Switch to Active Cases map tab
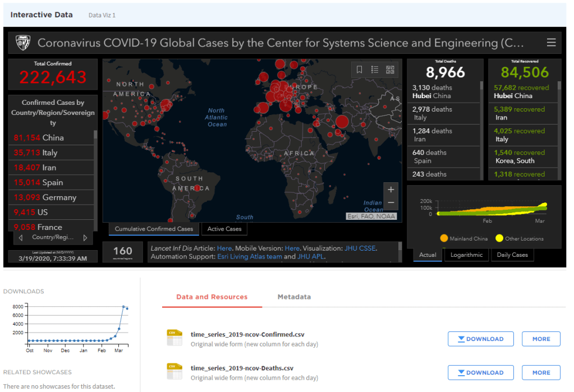 pos(224,229)
